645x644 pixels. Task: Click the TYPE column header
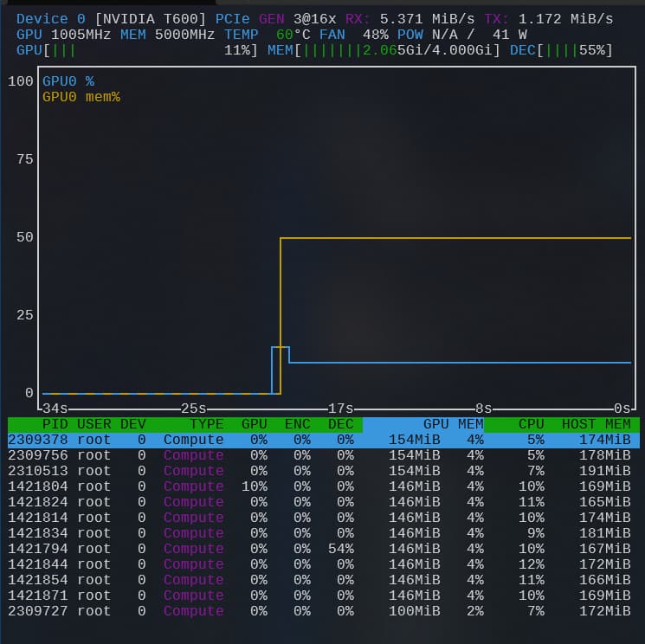[x=206, y=424]
